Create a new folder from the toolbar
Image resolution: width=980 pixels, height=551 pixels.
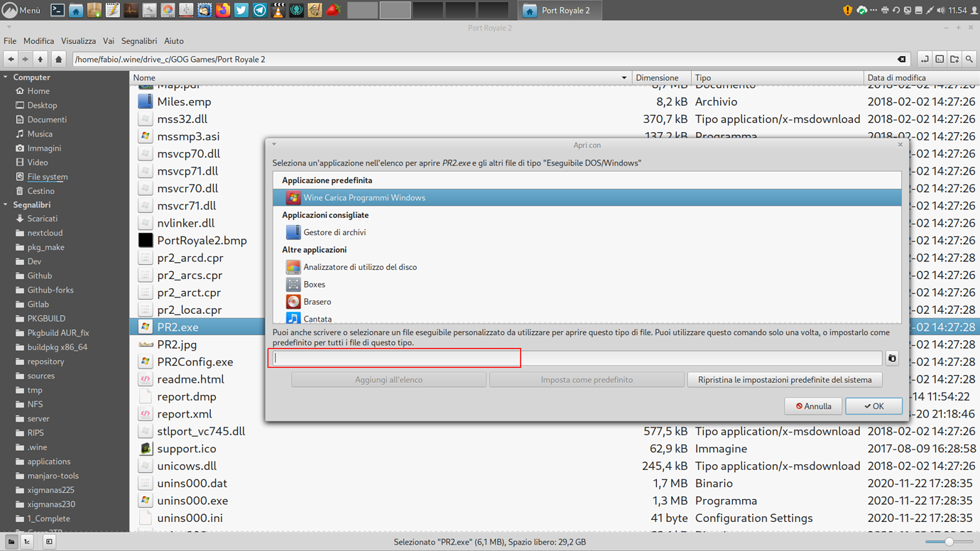pos(954,60)
